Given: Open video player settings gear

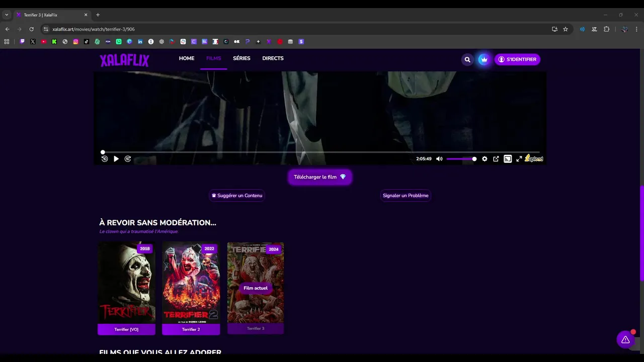Looking at the screenshot, I should [x=485, y=159].
